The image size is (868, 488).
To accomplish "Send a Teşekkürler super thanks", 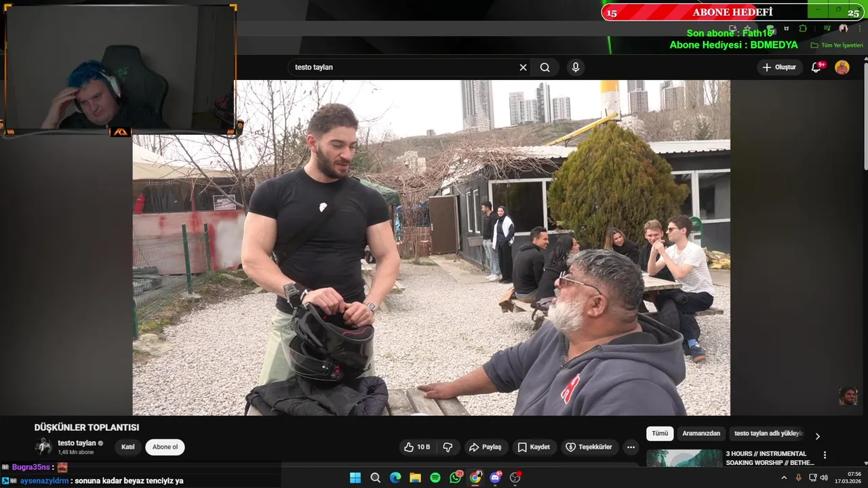I will tap(589, 447).
